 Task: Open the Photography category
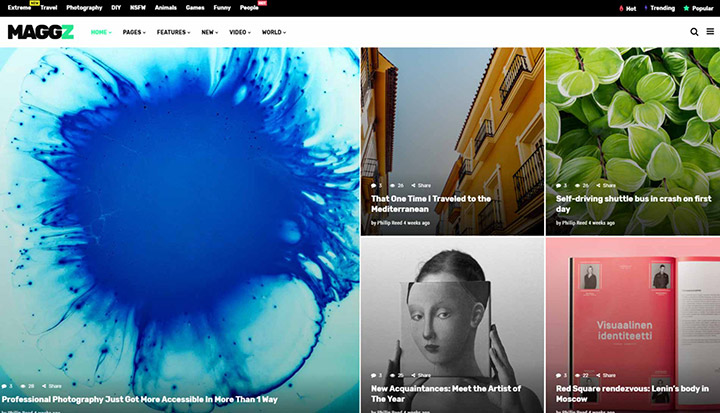point(84,8)
